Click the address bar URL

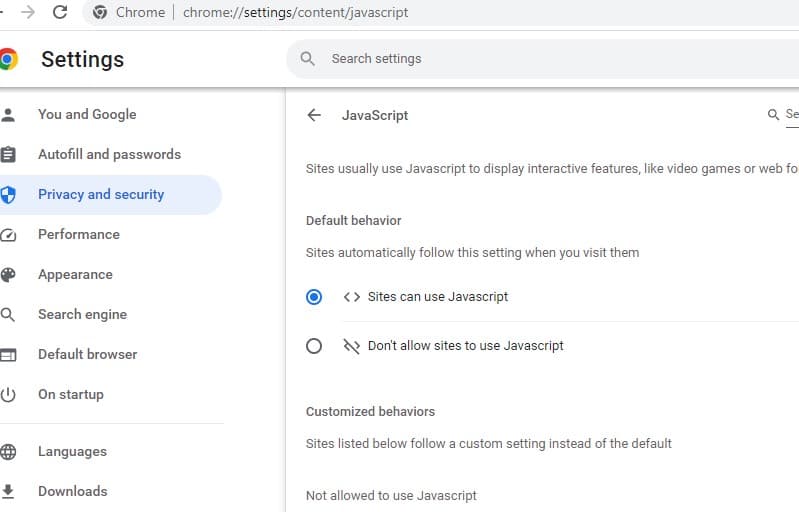[x=295, y=13]
